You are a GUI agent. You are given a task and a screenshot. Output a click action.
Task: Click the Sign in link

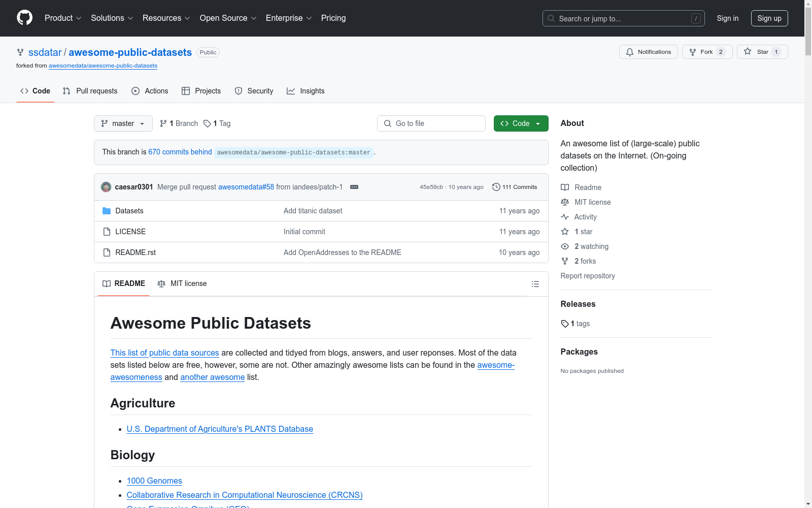coord(728,18)
